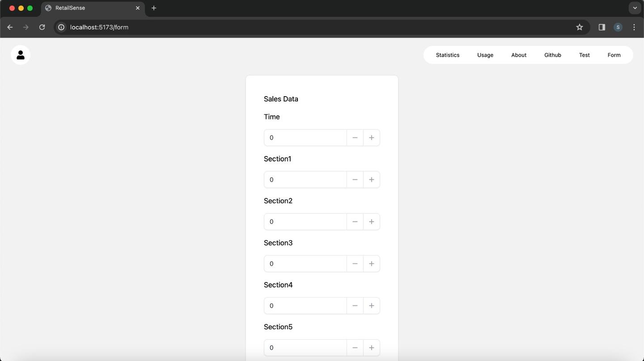Open the About nav item

[x=519, y=55]
